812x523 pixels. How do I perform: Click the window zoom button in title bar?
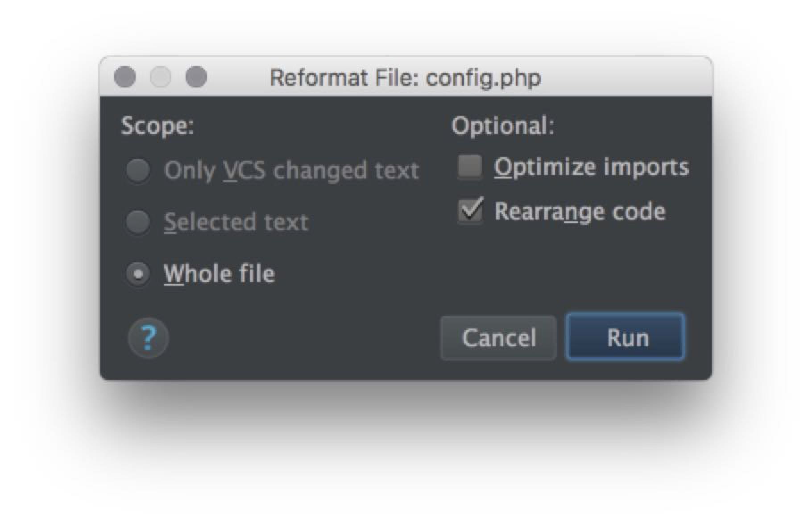click(x=196, y=77)
